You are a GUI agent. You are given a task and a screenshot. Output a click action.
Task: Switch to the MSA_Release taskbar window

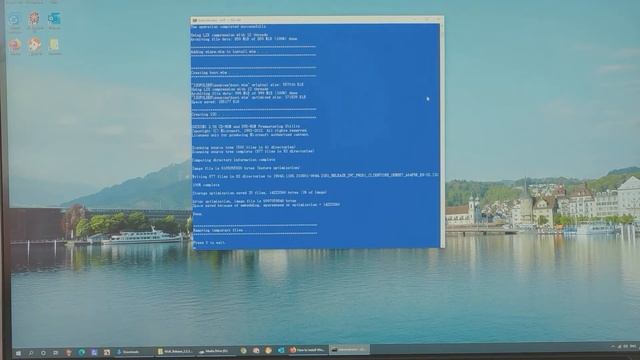176,351
